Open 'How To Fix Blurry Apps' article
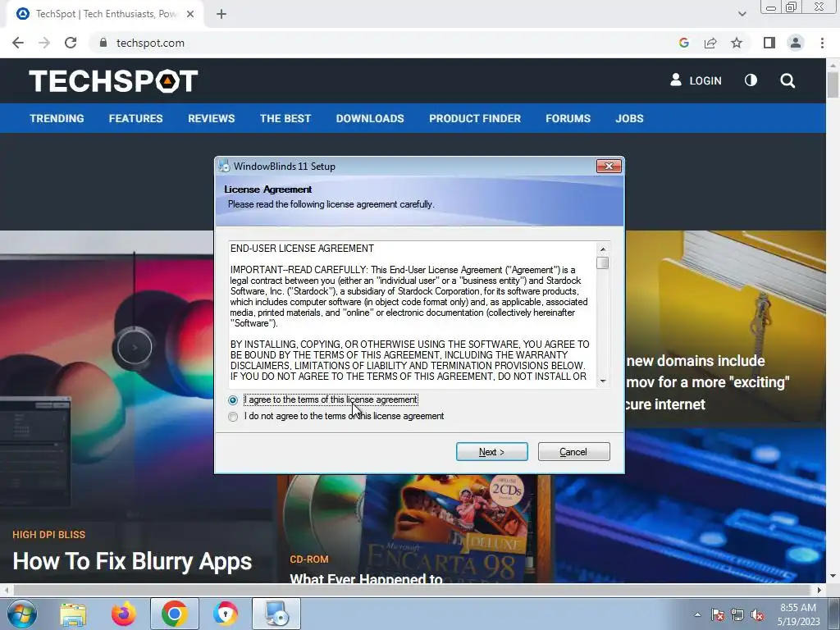 (132, 561)
